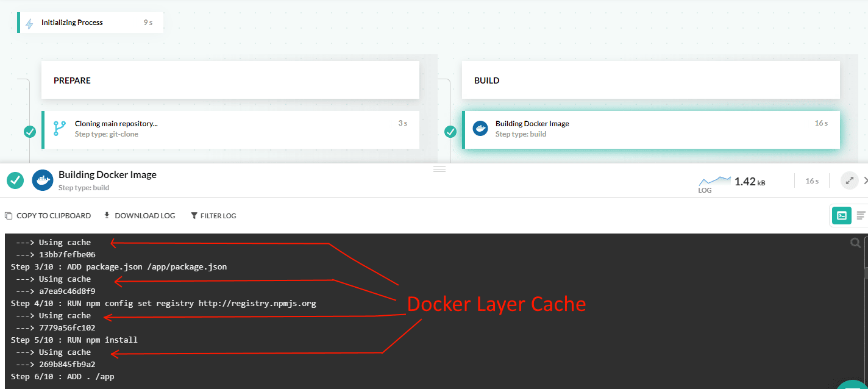This screenshot has width=868, height=389.
Task: Switch to terminal log view
Action: click(x=842, y=216)
